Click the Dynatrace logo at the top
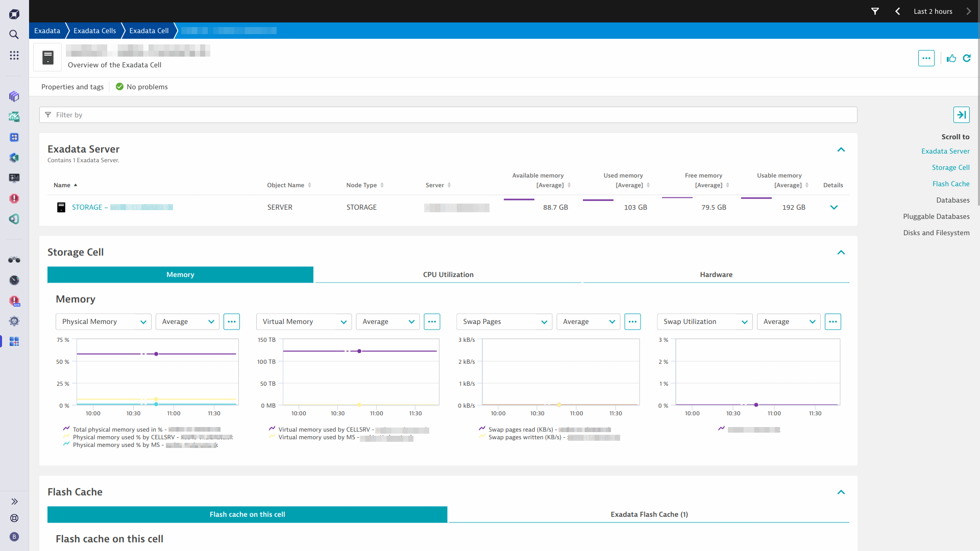The image size is (980, 551). tap(14, 14)
